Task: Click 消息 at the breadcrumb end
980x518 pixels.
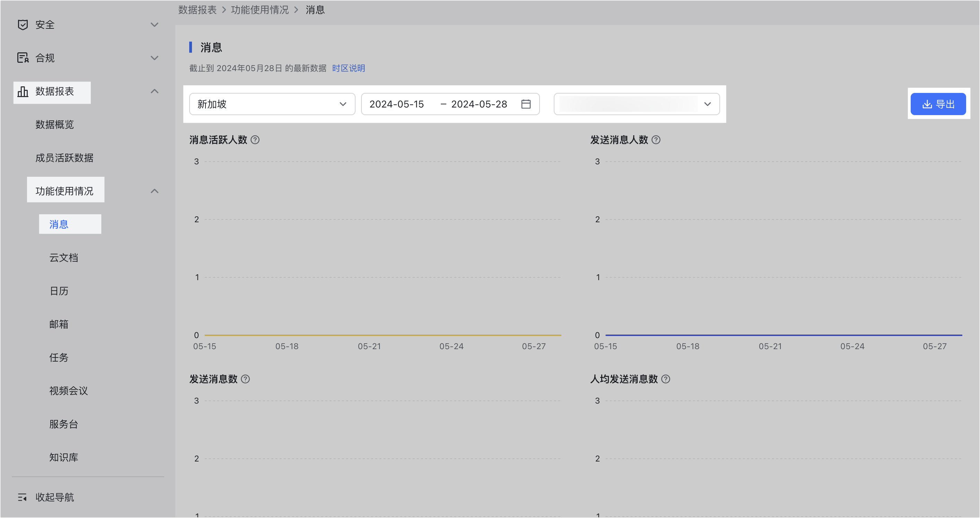Action: click(x=315, y=10)
